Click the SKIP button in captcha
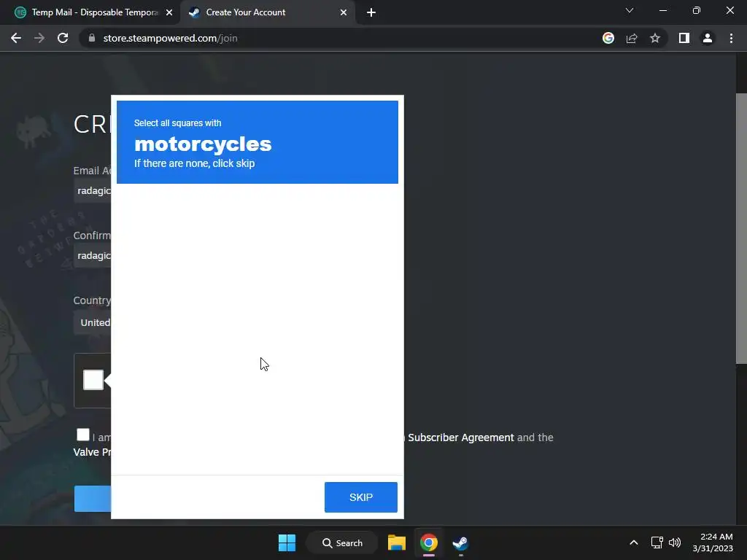This screenshot has height=560, width=747. pyautogui.click(x=360, y=497)
